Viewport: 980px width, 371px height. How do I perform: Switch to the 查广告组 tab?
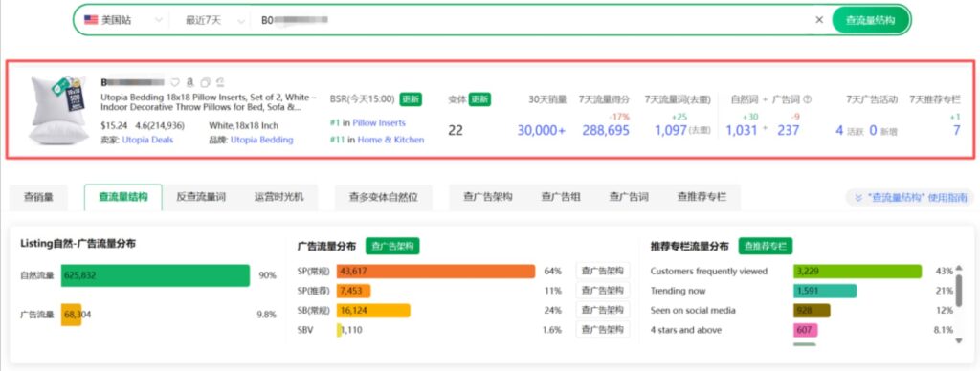point(561,197)
